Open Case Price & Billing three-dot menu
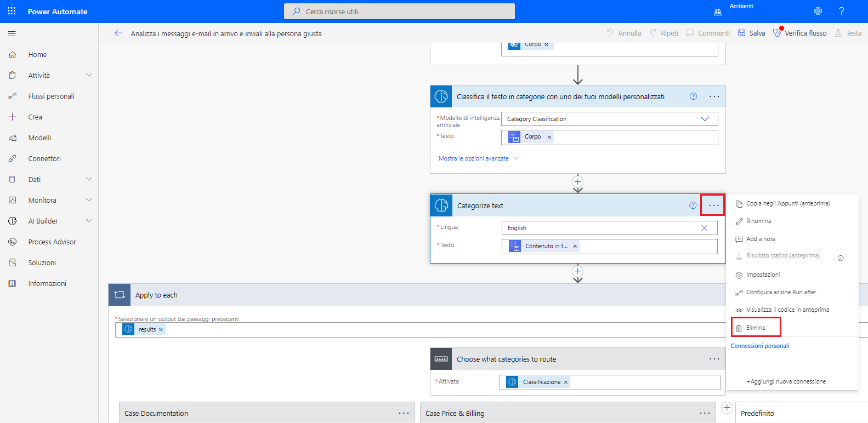868x423 pixels. pyautogui.click(x=705, y=413)
